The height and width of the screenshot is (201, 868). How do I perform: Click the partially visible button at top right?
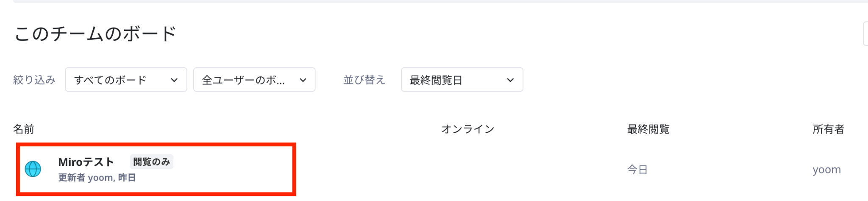pos(865,34)
